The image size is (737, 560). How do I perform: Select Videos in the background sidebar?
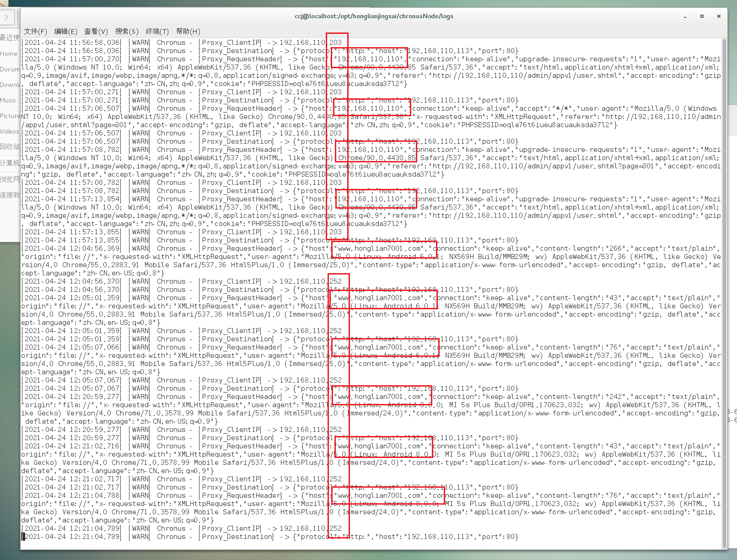(10, 131)
